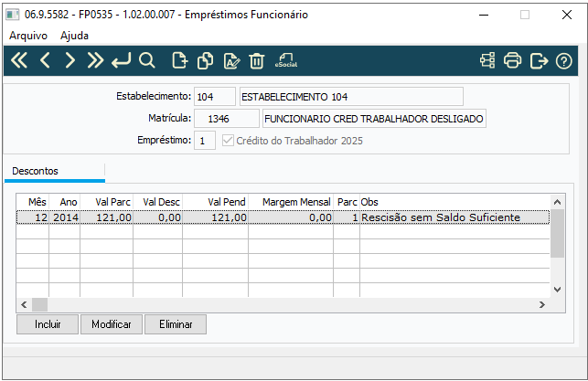Click the Val Parc column header

click(x=106, y=202)
